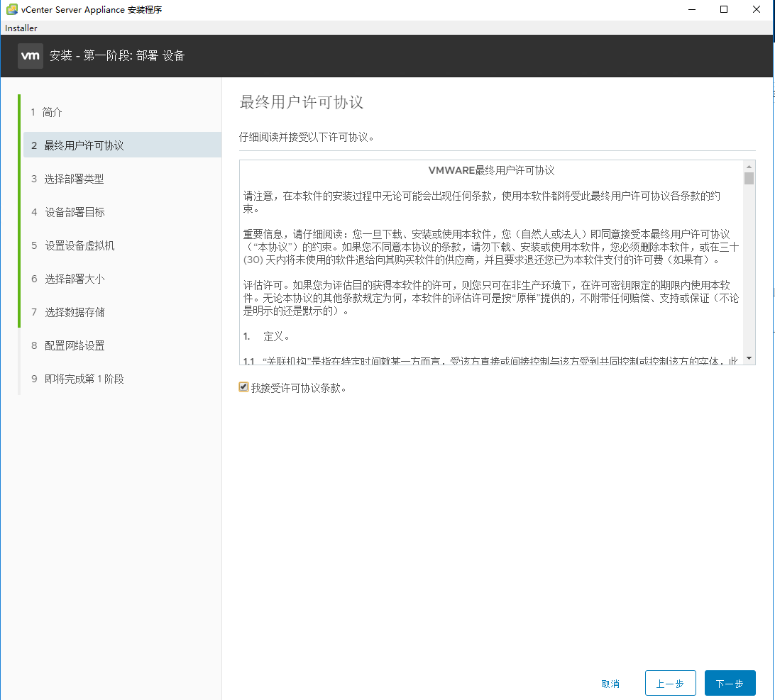The width and height of the screenshot is (775, 700).
Task: Open the Installer menu
Action: [21, 28]
